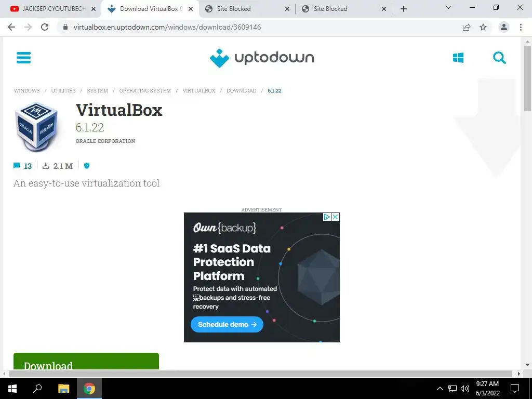Click the green Download button

(x=86, y=361)
